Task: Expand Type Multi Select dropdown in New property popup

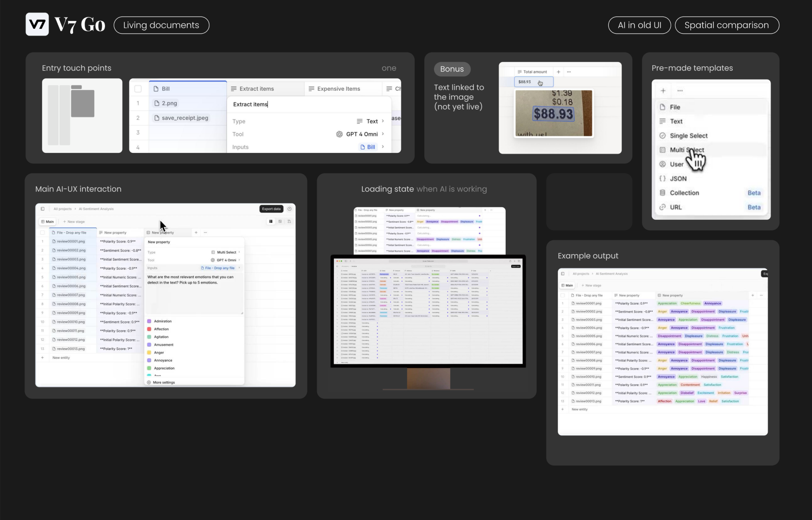Action: point(239,252)
